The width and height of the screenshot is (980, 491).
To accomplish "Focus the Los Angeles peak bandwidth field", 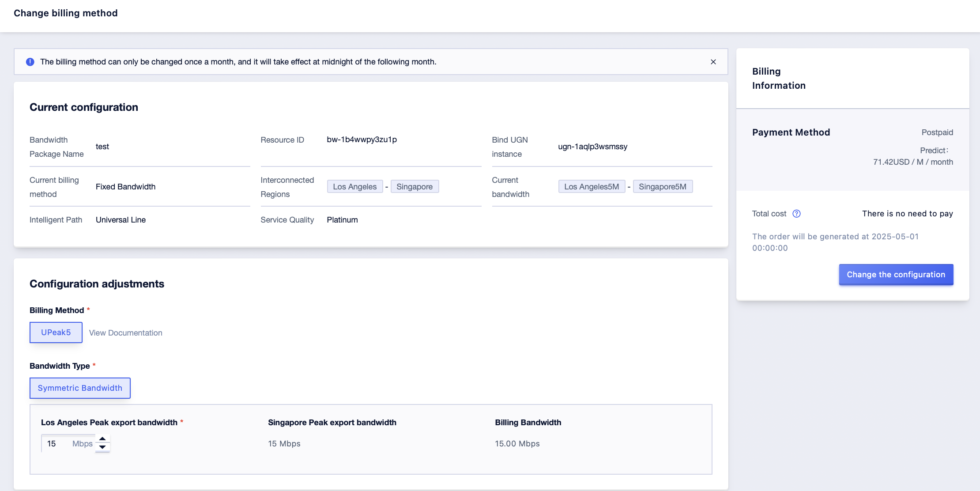I will (68, 443).
